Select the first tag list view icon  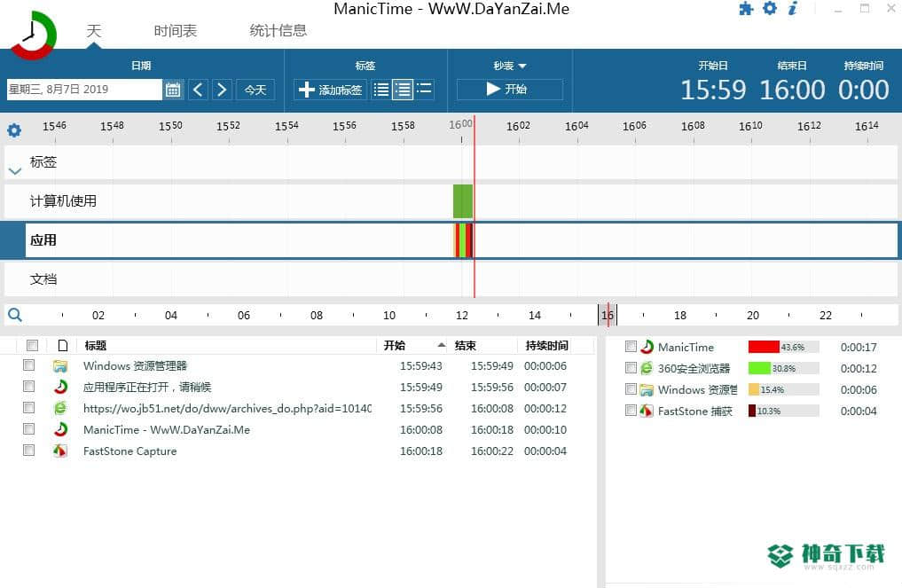click(x=380, y=90)
